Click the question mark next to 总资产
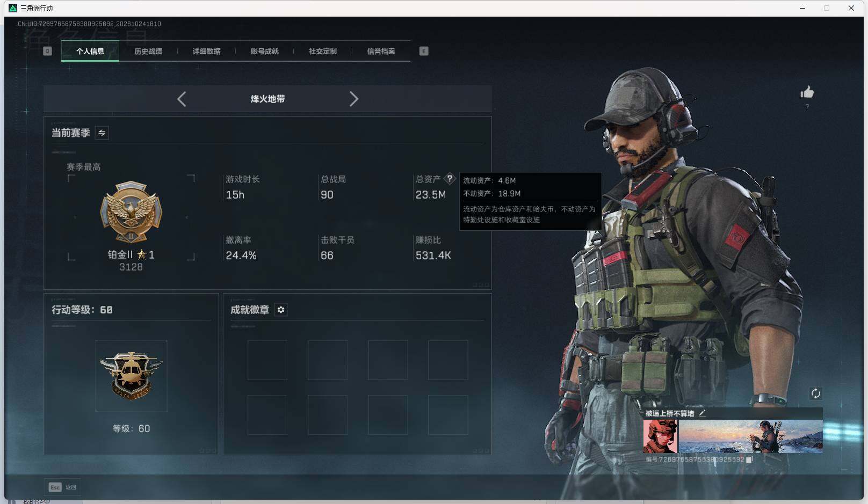This screenshot has height=504, width=868. click(450, 179)
